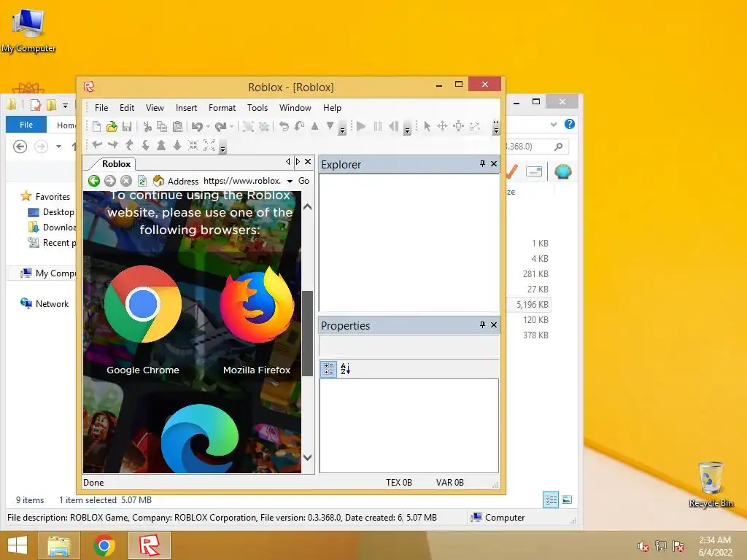Open the Undo history dropdown arrow
Image resolution: width=747 pixels, height=560 pixels.
[x=208, y=127]
